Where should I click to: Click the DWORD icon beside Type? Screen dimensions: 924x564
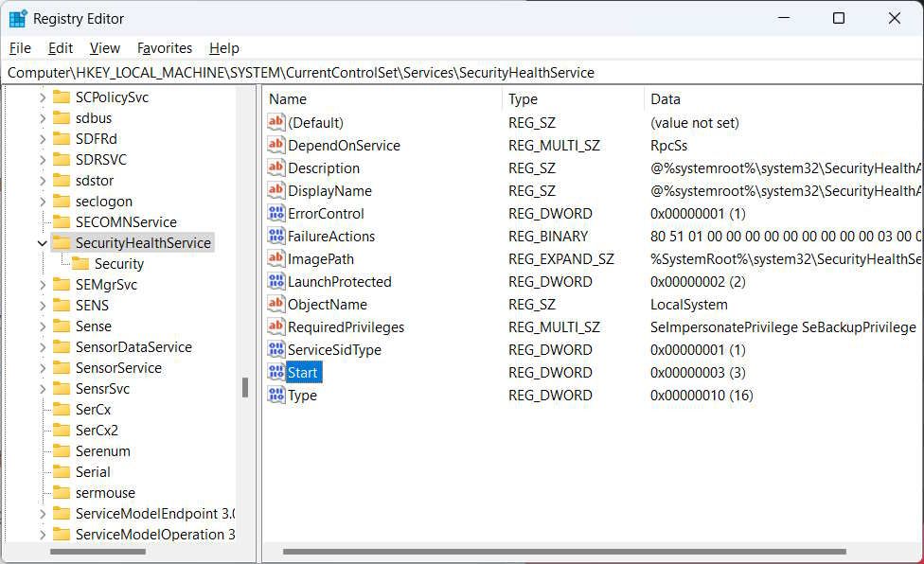pyautogui.click(x=275, y=395)
